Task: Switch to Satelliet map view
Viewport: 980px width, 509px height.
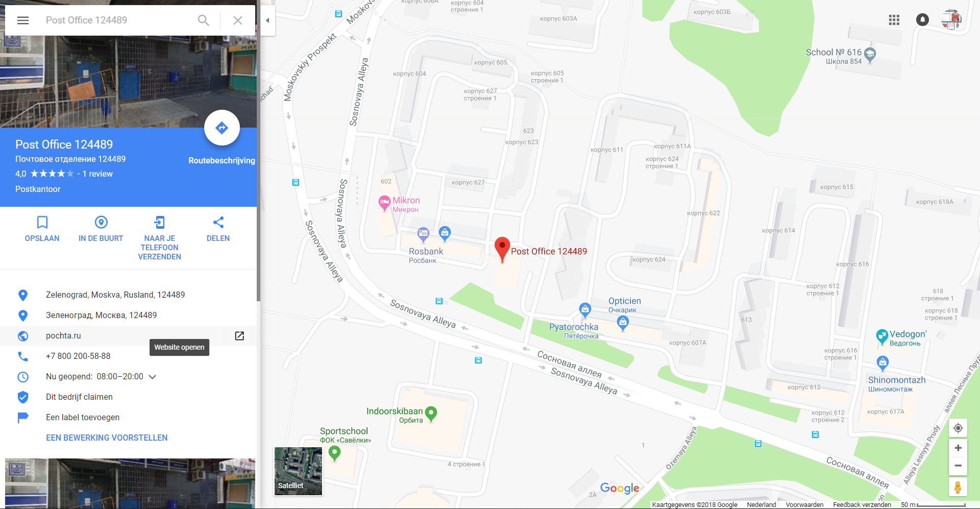Action: click(299, 471)
